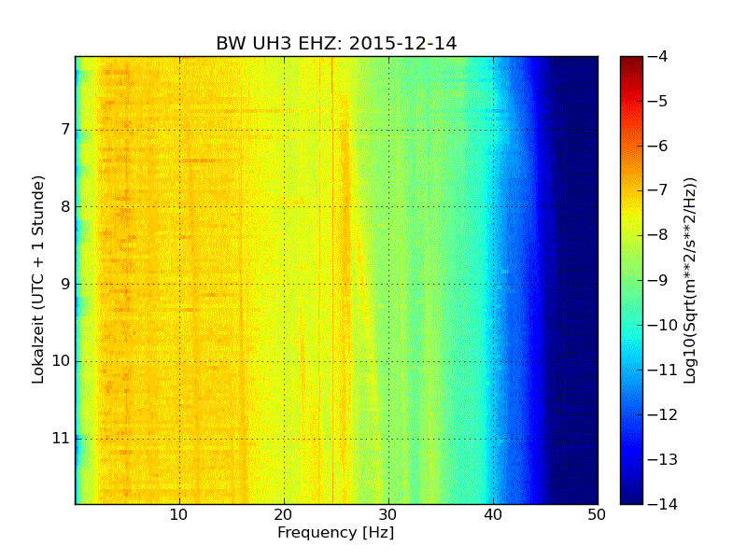Click the dark blue bottom of the colorbar
Viewport: 747px width, 560px height.
[631, 496]
